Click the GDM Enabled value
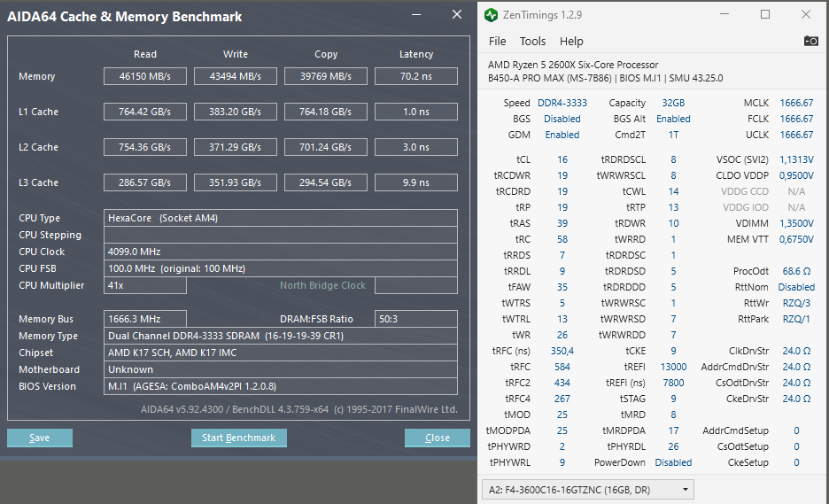The height and width of the screenshot is (504, 829). [x=562, y=135]
